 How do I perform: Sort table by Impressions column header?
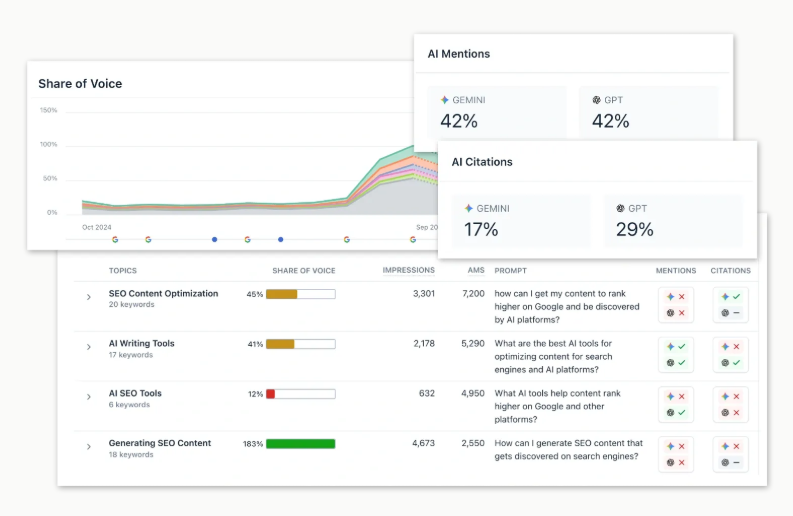(408, 270)
